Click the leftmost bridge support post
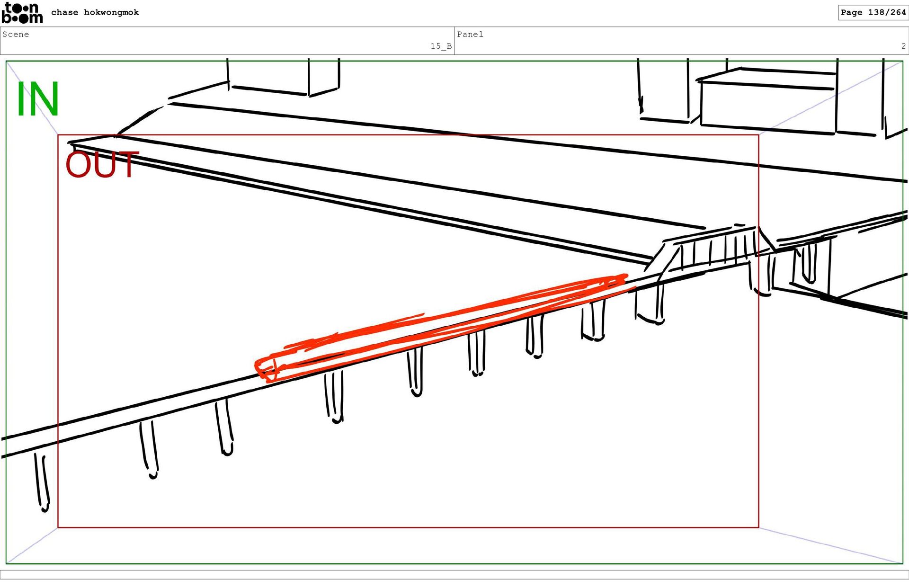Image resolution: width=909 pixels, height=588 pixels. [42, 483]
